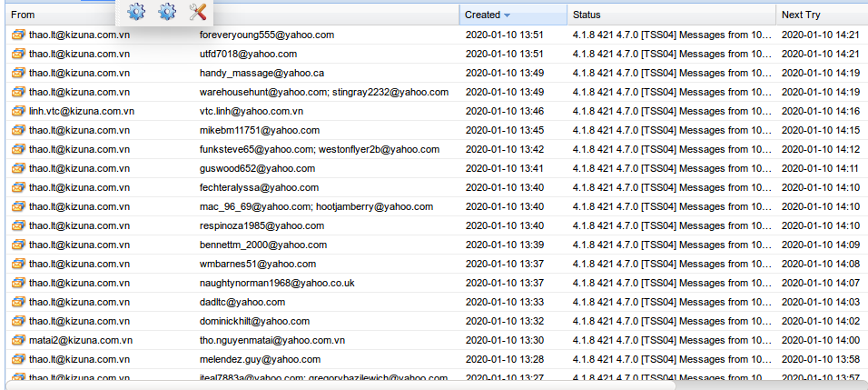Viewport: 868px width, 390px height.
Task: Select recipient mikebm11751@yahoo.com
Action: (260, 130)
